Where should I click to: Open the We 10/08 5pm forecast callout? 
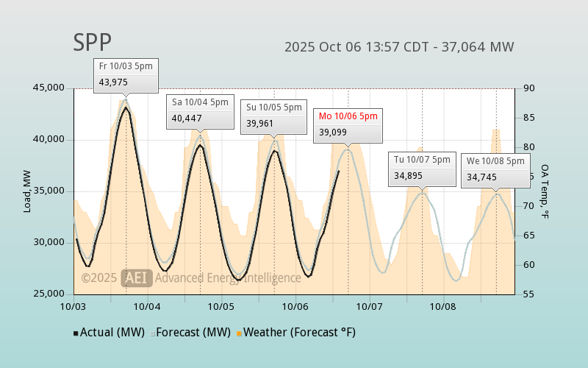coord(495,169)
